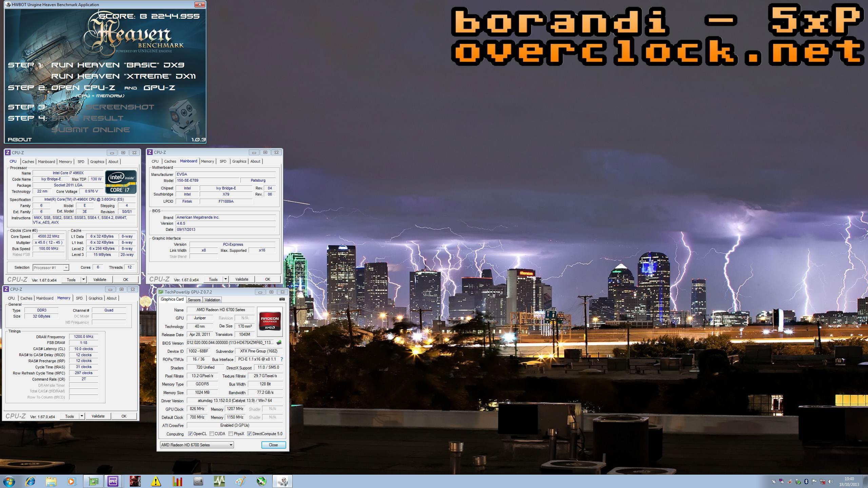Click the Intel Core i7 logo badge
Viewport: 868px width, 488px height.
click(x=121, y=182)
